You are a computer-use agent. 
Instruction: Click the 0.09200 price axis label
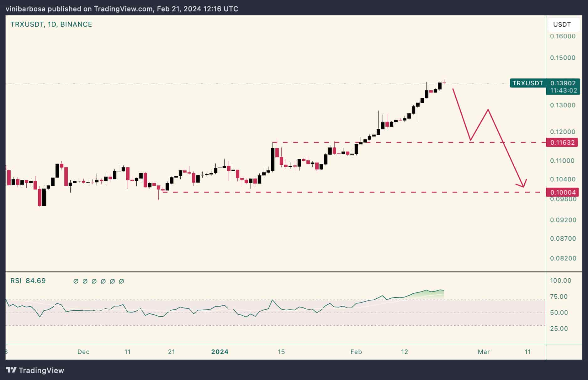563,220
